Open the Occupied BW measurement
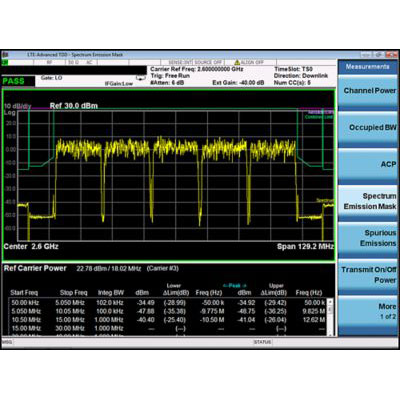 369,128
